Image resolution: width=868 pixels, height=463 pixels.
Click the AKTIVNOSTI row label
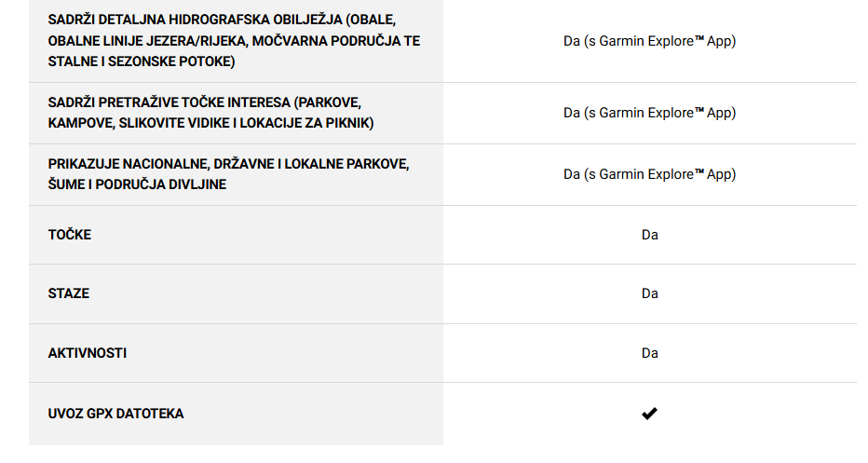[88, 353]
